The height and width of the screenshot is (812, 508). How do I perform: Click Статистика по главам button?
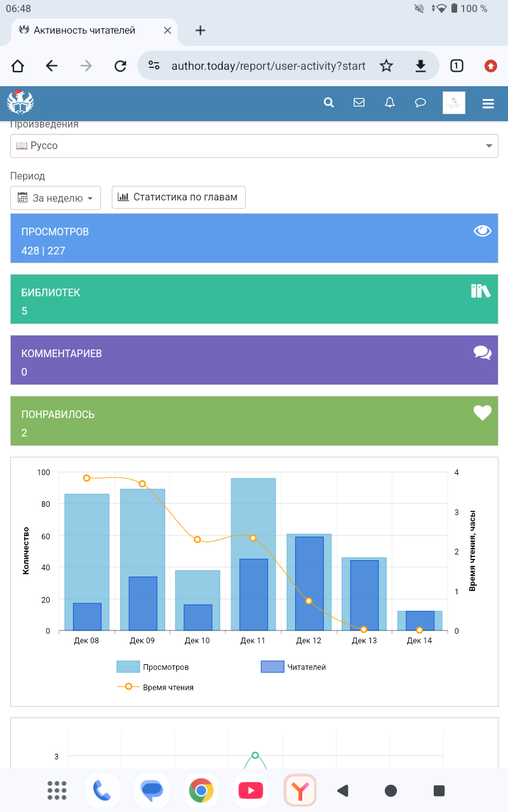178,197
